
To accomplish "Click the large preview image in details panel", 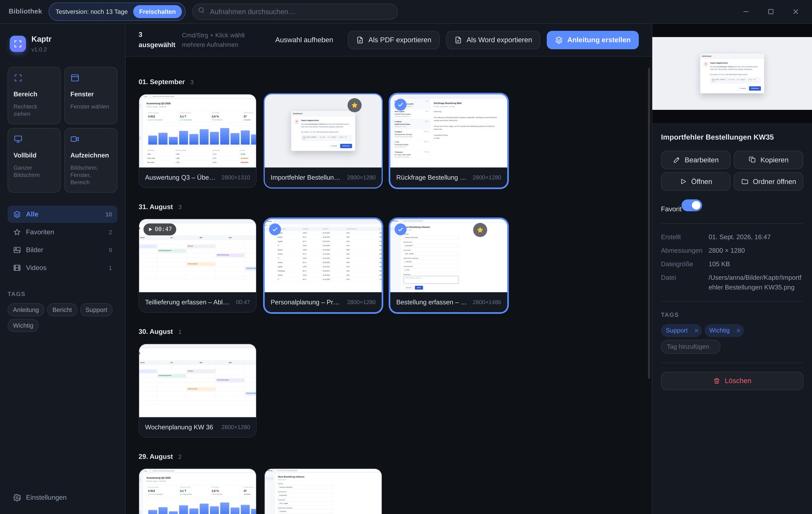I will (732, 73).
